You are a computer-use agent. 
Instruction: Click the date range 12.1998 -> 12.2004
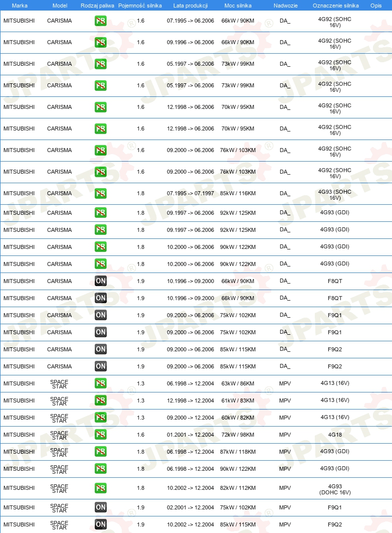coord(190,401)
